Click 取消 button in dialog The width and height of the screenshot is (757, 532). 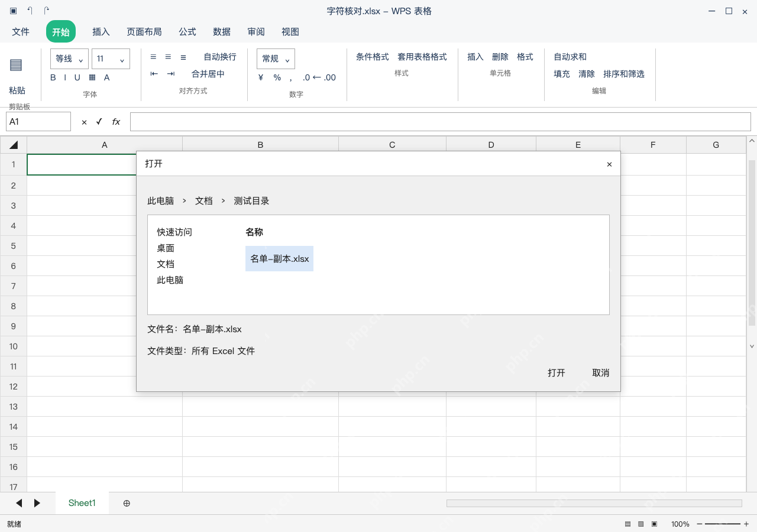pos(601,373)
